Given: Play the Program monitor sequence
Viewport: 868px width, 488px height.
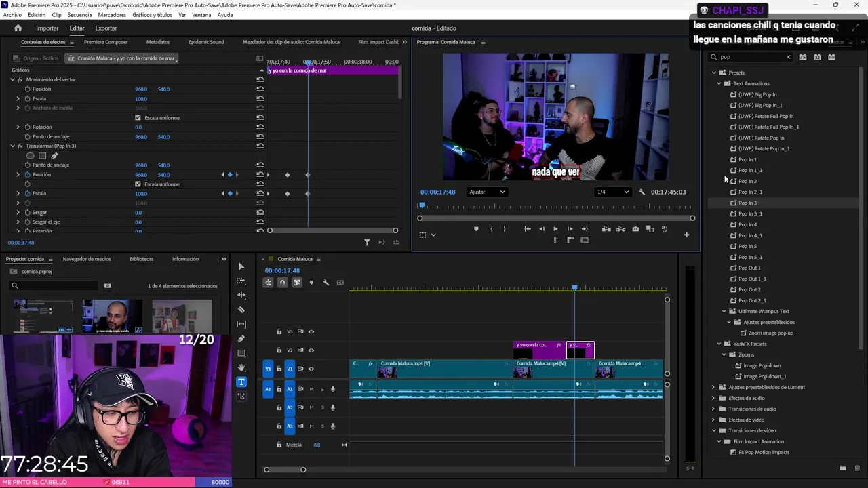Looking at the screenshot, I should coord(555,229).
